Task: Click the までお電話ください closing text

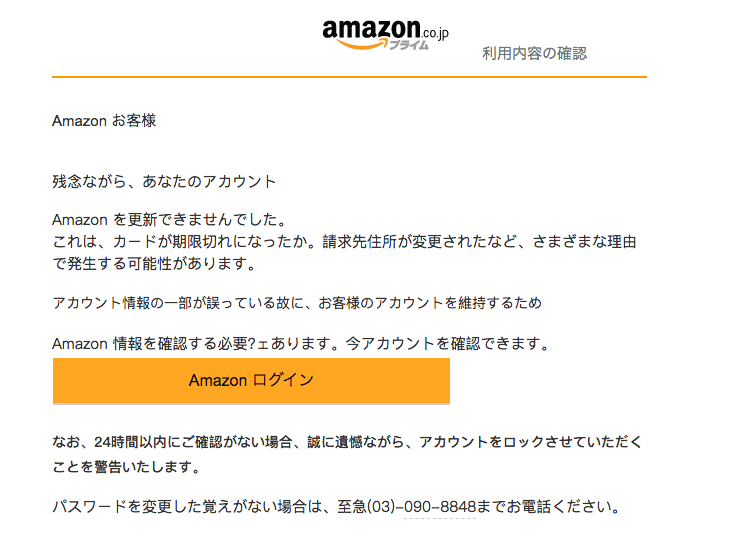Action: click(549, 507)
